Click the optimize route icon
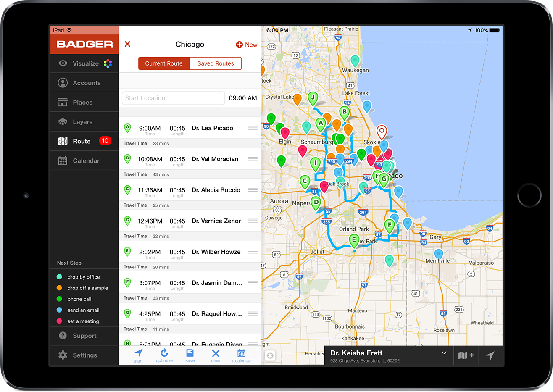The image size is (553, 392). click(x=164, y=355)
